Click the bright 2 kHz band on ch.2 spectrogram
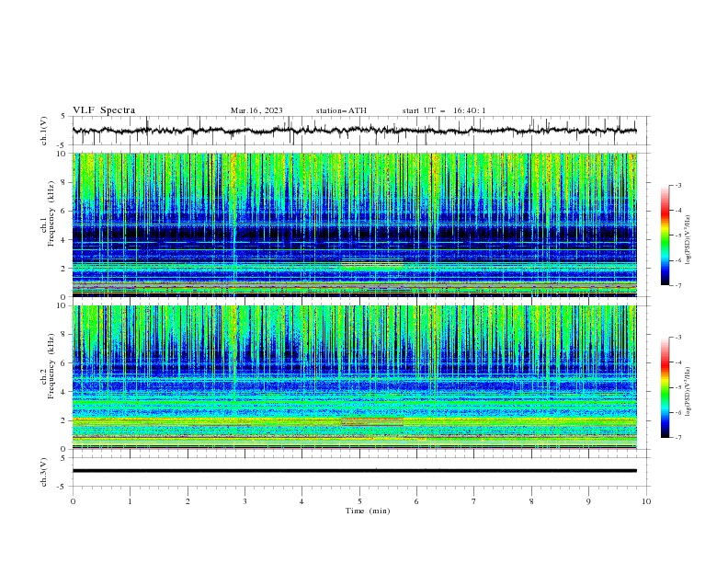Viewport: 728px width, 563px height. (x=354, y=421)
